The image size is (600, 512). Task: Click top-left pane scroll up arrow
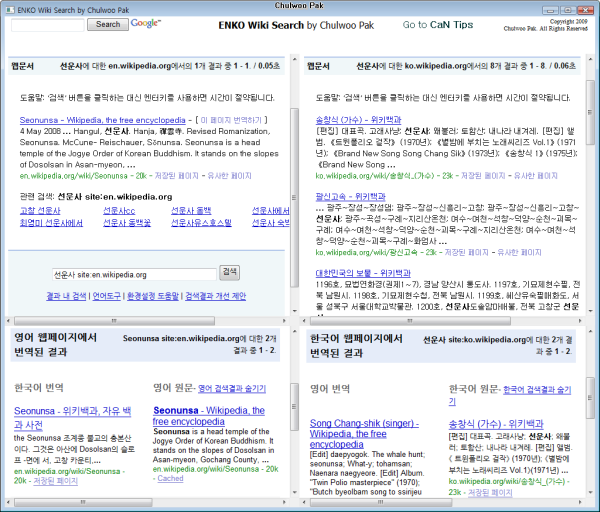(x=294, y=59)
